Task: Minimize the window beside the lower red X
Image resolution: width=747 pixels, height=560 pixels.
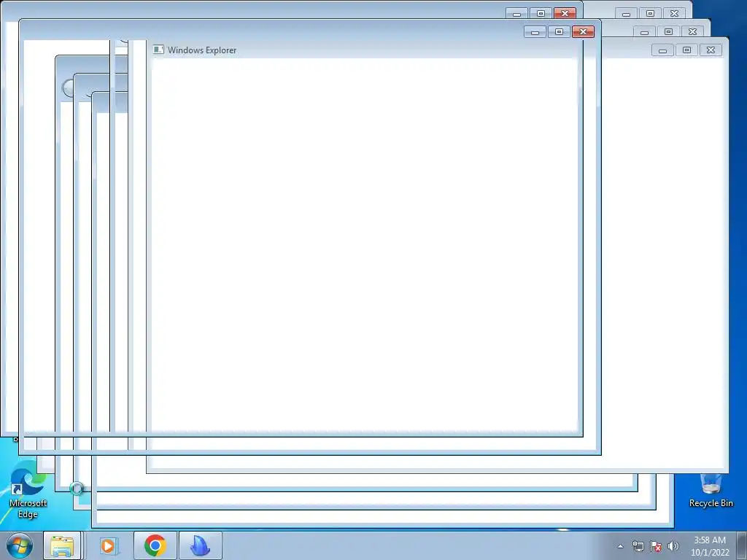Action: (535, 31)
